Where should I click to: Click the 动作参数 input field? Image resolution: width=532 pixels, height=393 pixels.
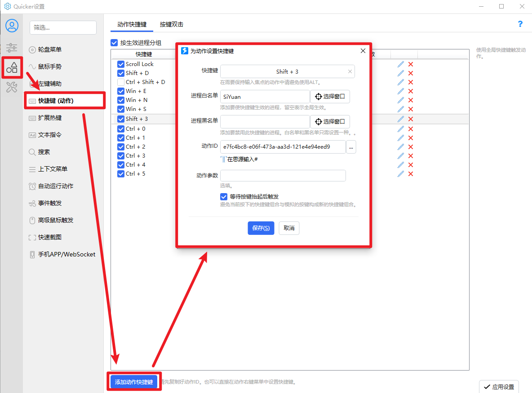tap(283, 176)
